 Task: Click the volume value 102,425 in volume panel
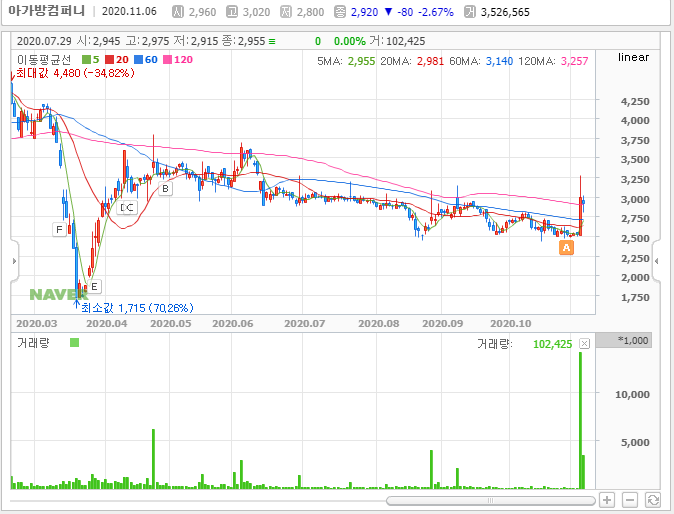[x=553, y=344]
